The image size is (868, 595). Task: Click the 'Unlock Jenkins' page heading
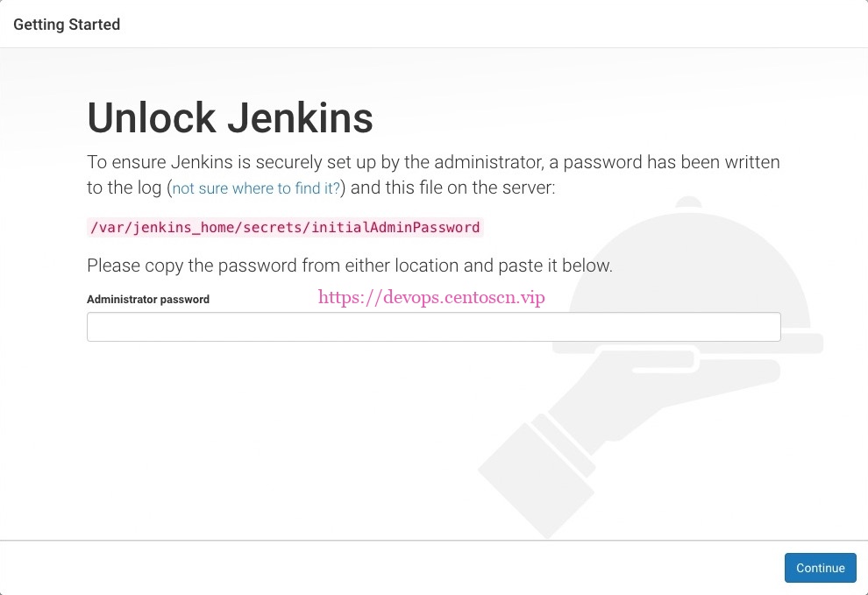[x=230, y=117]
